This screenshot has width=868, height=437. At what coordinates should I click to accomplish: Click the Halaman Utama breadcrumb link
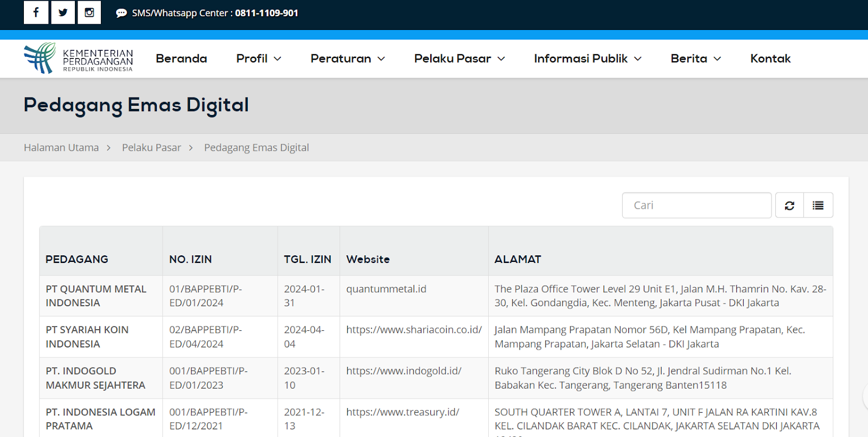tap(61, 147)
